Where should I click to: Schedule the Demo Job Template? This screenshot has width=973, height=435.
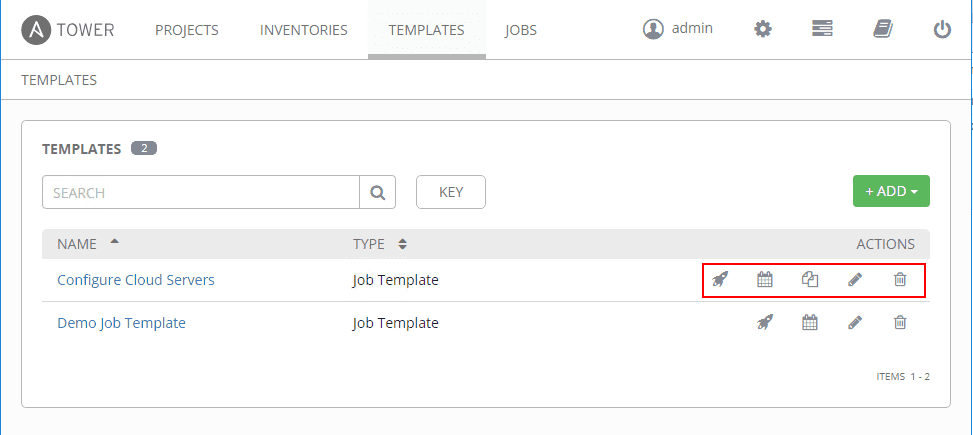(x=810, y=322)
